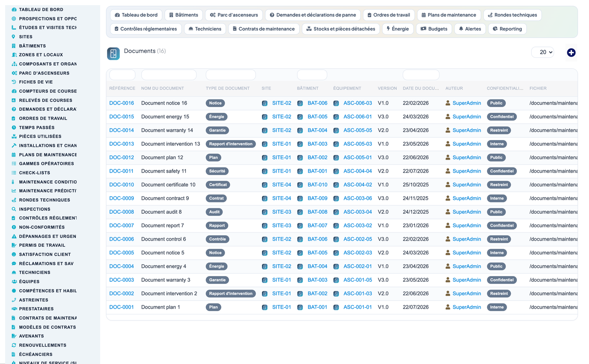589x364 pixels.
Task: Click the site icon in DOC-0016 row
Action: point(265,103)
